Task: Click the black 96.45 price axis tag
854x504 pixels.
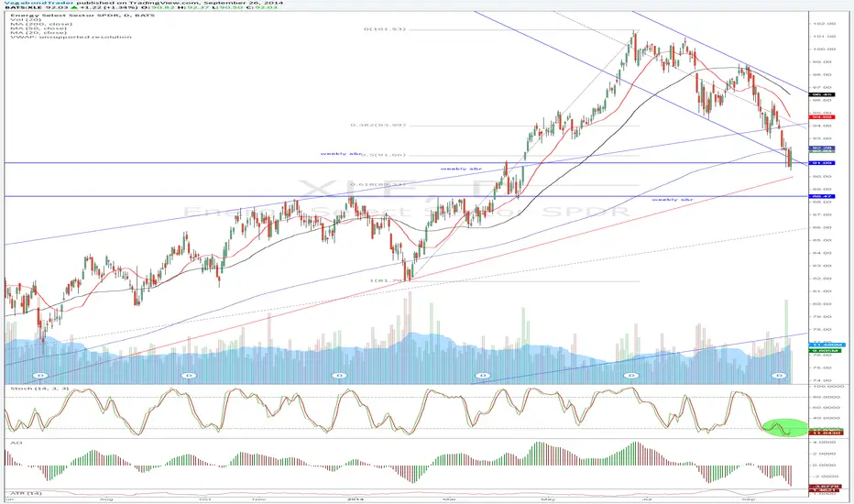Action: 823,94
